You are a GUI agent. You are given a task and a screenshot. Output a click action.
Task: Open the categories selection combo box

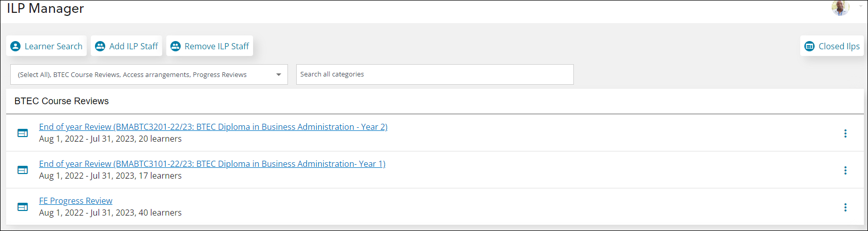[x=149, y=74]
